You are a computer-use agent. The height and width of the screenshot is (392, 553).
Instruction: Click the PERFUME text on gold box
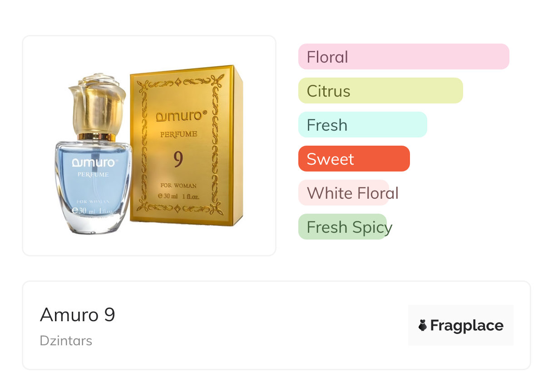point(178,134)
